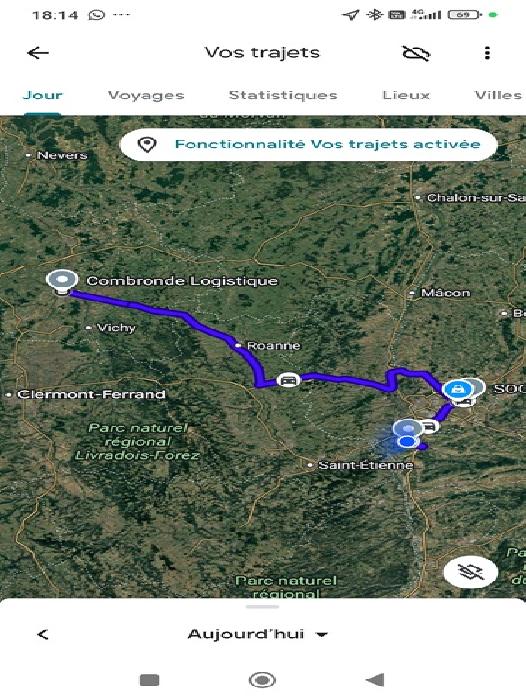526x700 pixels.
Task: Tap the blue lock location marker
Action: pyautogui.click(x=456, y=389)
